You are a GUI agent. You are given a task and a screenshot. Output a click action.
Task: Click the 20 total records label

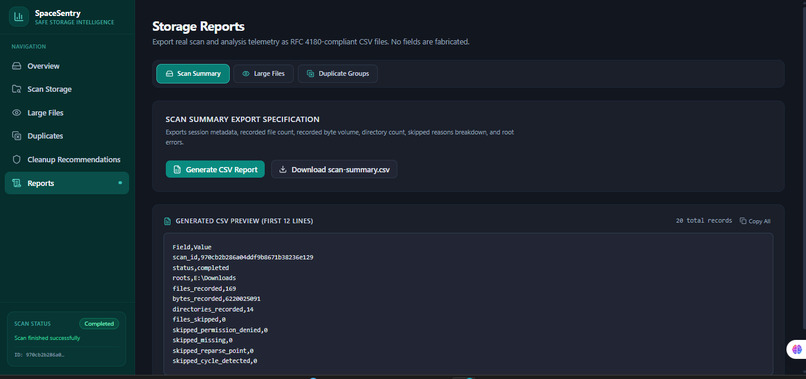click(704, 221)
